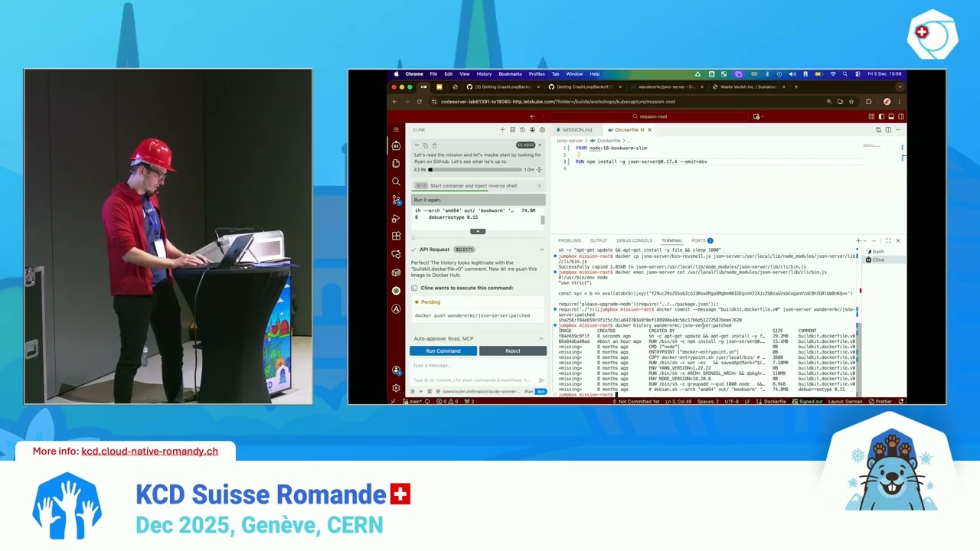The height and width of the screenshot is (551, 980).
Task: Open the Source Control view
Action: pyautogui.click(x=396, y=200)
